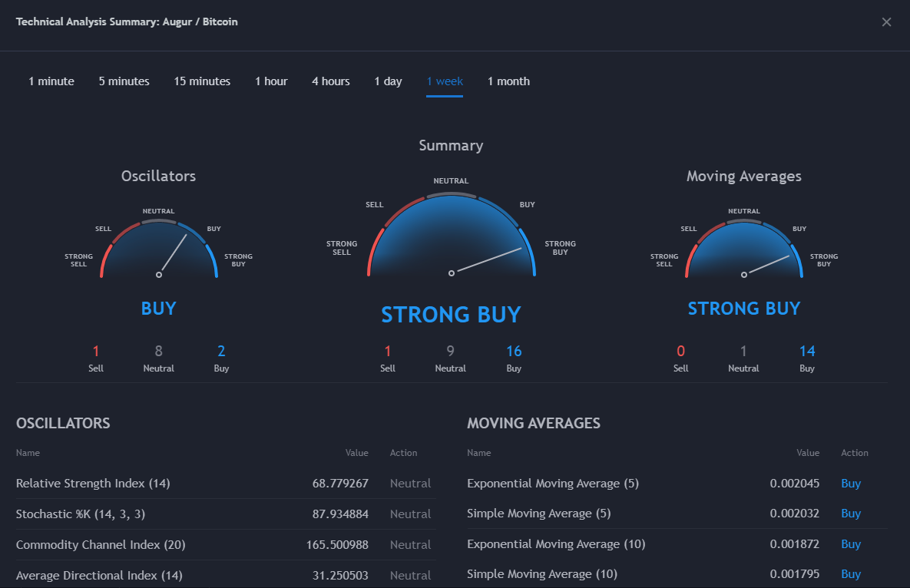This screenshot has width=910, height=588.
Task: Click EMA (10) value 0.001872
Action: click(x=795, y=544)
